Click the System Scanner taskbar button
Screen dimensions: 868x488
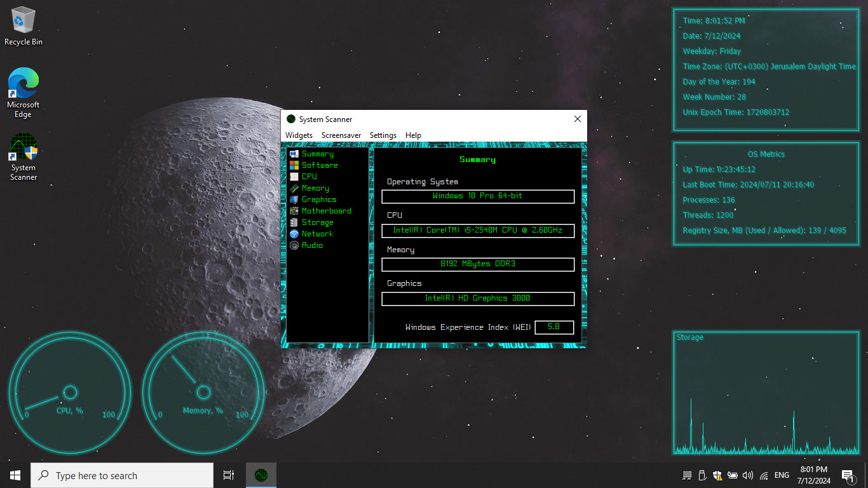tap(261, 475)
